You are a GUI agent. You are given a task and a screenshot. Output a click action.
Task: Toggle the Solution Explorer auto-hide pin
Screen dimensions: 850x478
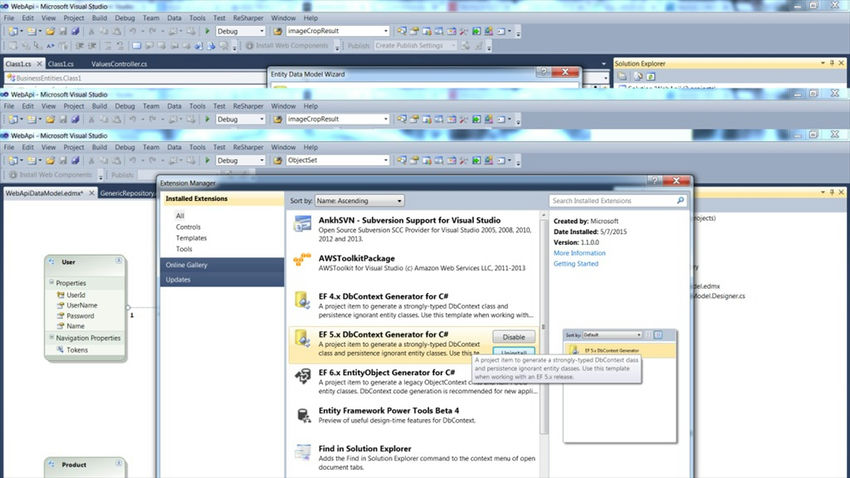[x=832, y=63]
